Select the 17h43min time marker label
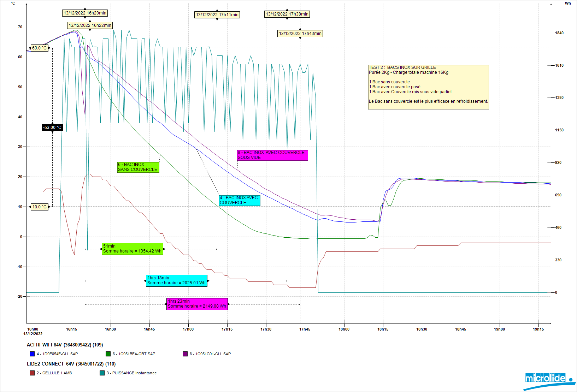This screenshot has height=392, width=577. coord(300,34)
